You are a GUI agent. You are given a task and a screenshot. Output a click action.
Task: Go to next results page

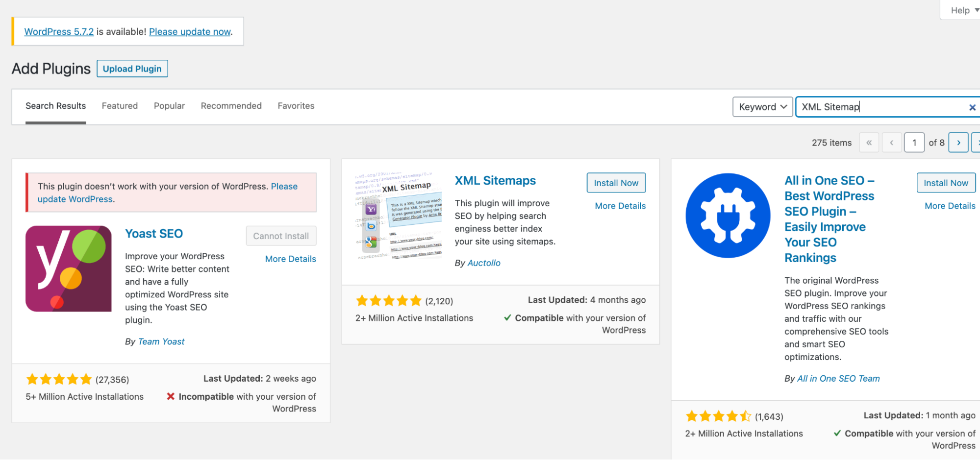click(x=958, y=143)
